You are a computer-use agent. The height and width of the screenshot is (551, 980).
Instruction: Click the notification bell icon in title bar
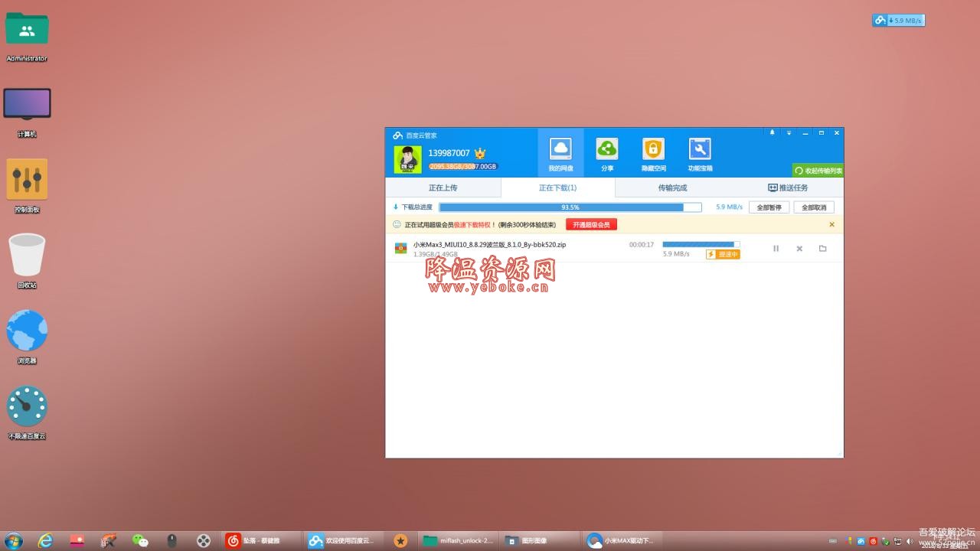(772, 133)
